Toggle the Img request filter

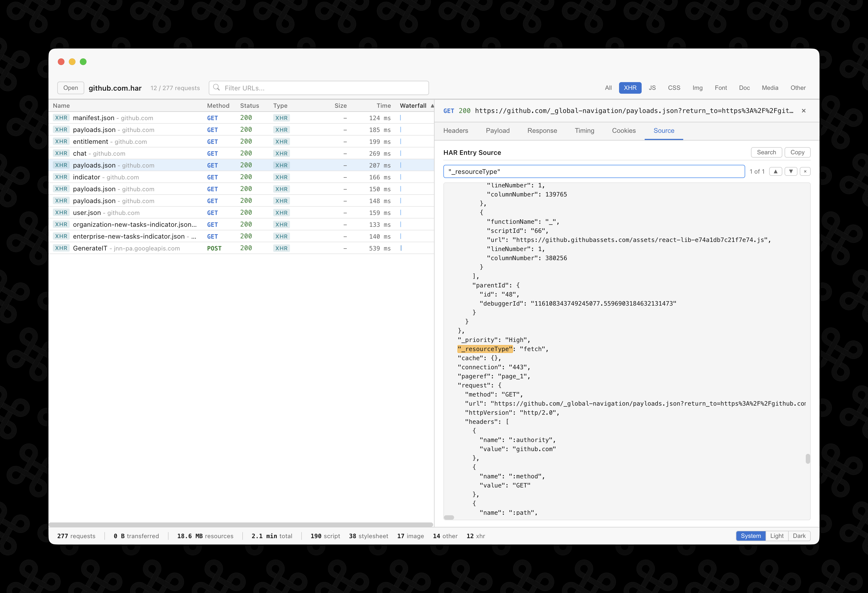(x=697, y=88)
